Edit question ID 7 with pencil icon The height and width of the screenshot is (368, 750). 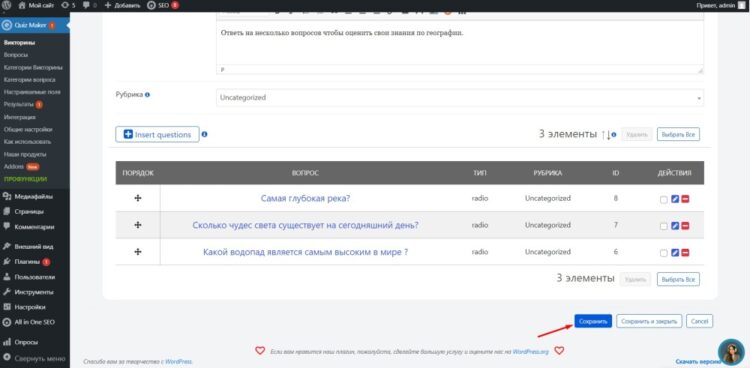point(675,226)
